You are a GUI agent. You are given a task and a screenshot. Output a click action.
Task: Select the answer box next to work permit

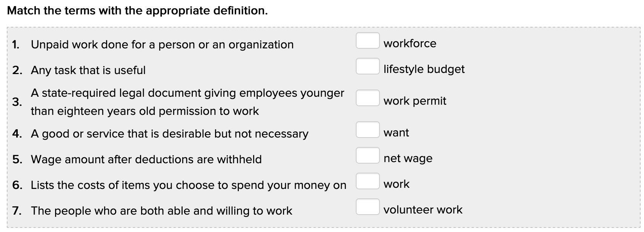367,98
